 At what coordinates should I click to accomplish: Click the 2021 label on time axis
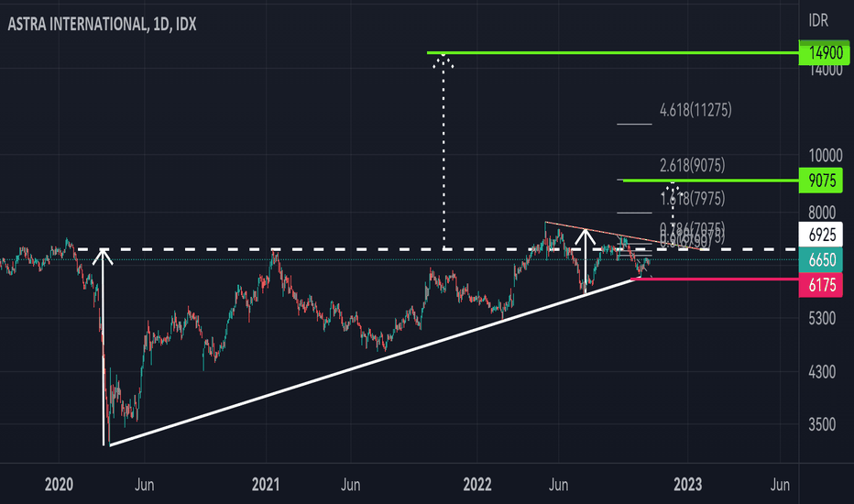click(x=266, y=485)
